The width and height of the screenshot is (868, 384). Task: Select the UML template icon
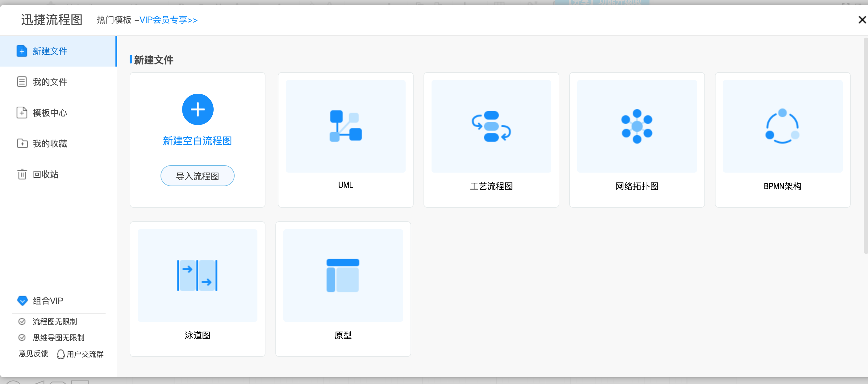click(x=345, y=126)
